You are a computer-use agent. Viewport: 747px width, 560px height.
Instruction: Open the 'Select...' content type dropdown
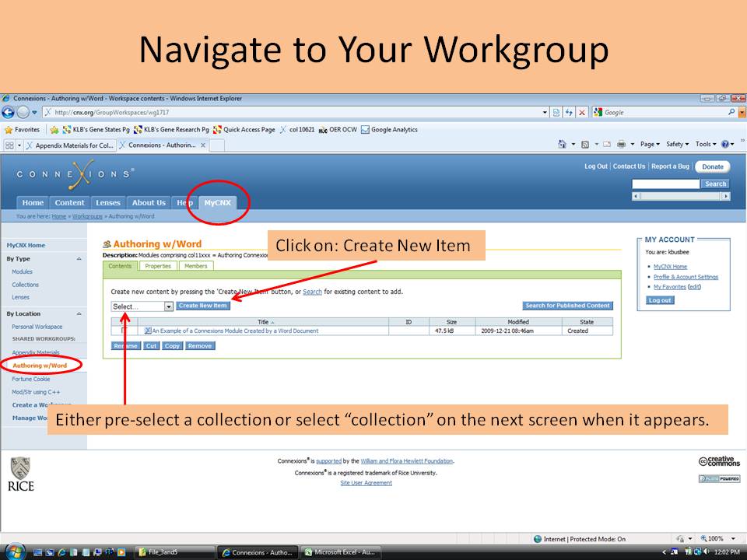pyautogui.click(x=142, y=306)
